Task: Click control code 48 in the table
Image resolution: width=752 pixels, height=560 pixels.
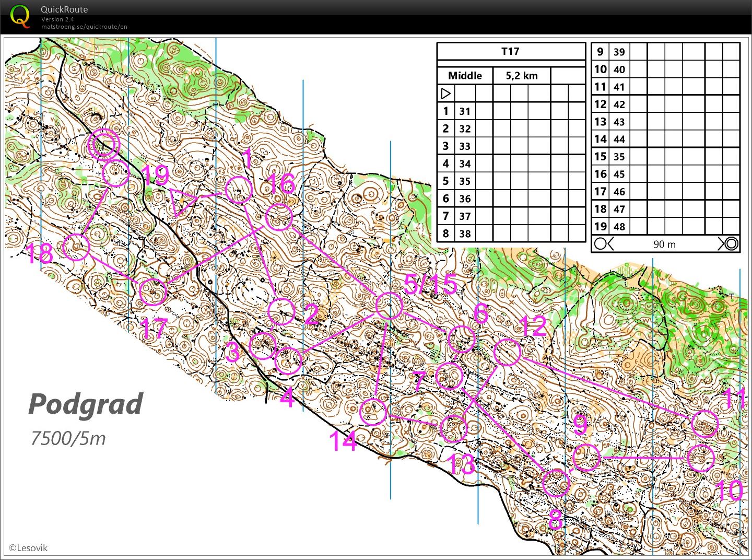Action: point(619,227)
